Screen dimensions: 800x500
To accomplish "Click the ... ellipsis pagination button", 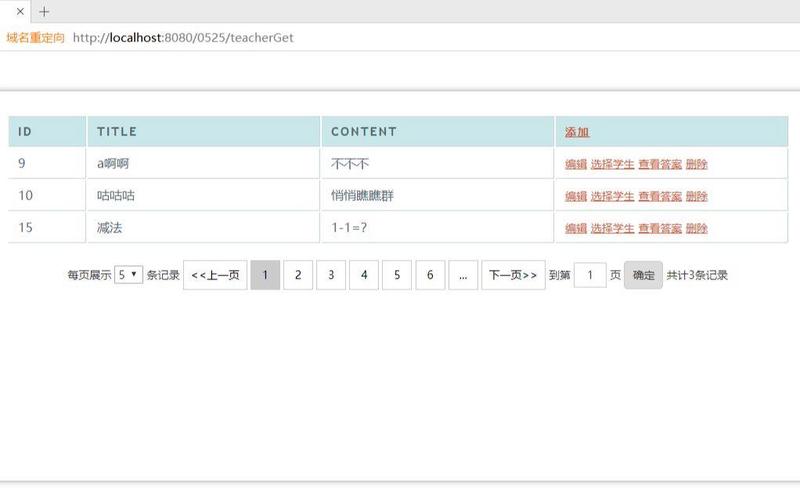I will point(463,275).
